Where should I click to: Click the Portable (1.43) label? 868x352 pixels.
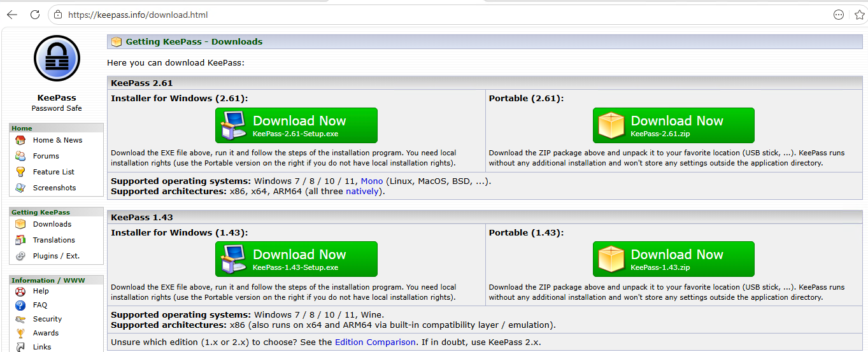pos(526,233)
